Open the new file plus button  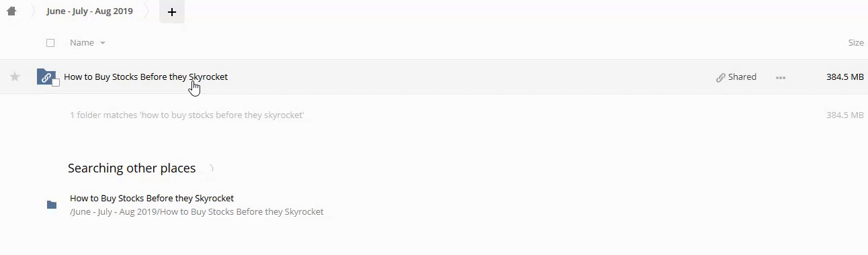(x=172, y=12)
